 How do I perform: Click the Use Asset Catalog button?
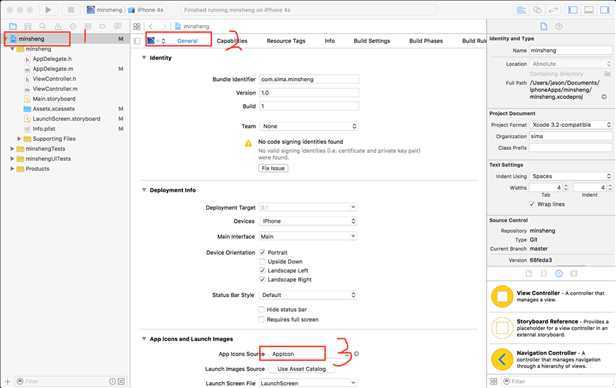[x=301, y=369]
